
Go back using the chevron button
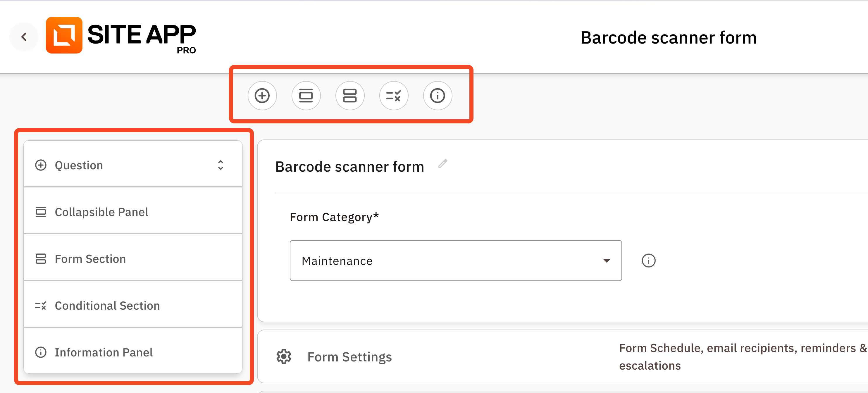24,37
